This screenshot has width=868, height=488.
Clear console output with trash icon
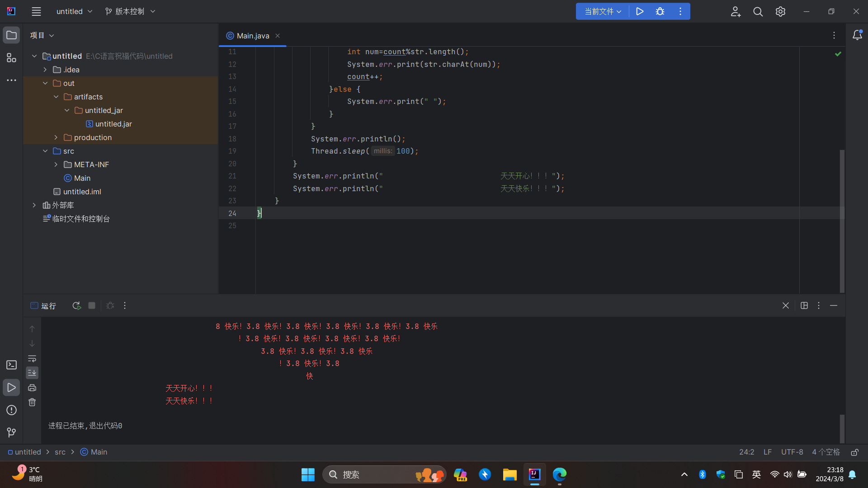click(32, 402)
